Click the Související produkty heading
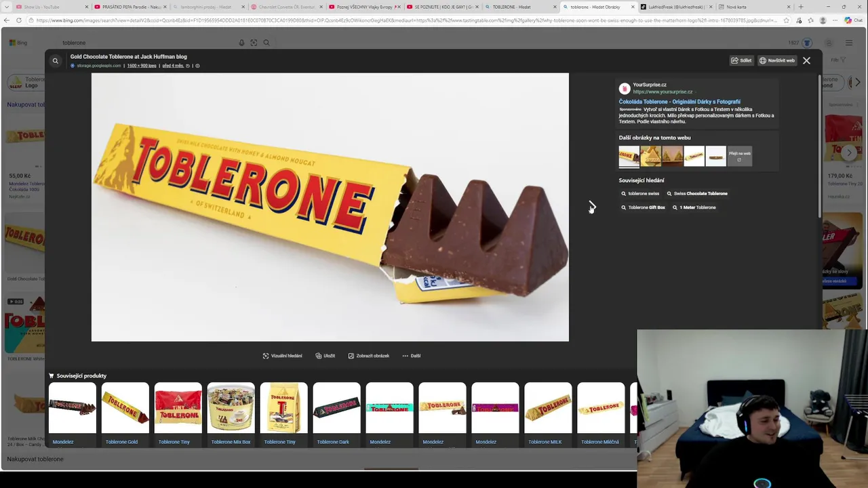The image size is (868, 488). click(x=81, y=375)
